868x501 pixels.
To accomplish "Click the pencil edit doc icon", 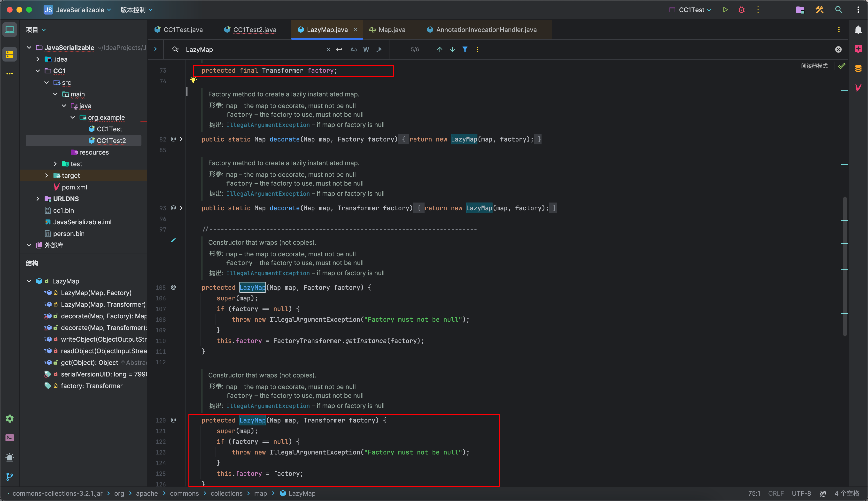I will (173, 240).
